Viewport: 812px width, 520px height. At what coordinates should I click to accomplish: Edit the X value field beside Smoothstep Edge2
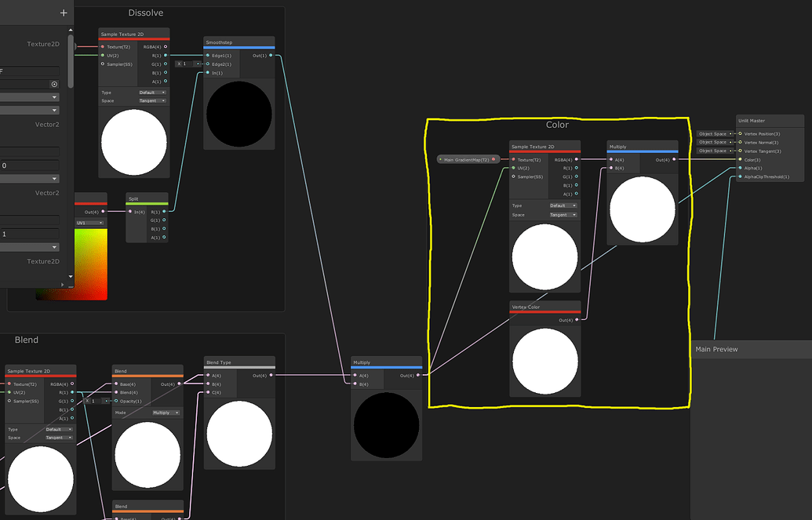click(188, 64)
